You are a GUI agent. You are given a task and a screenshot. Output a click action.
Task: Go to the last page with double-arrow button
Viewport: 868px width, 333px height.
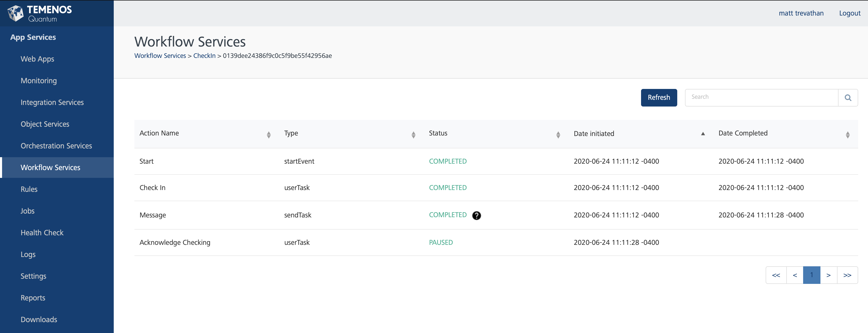[848, 275]
